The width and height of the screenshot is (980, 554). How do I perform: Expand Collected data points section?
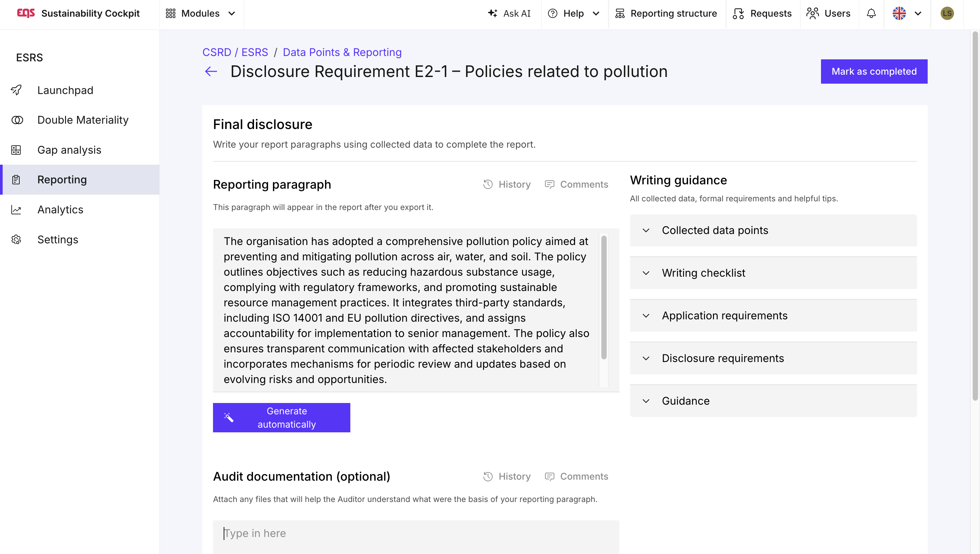pyautogui.click(x=773, y=230)
